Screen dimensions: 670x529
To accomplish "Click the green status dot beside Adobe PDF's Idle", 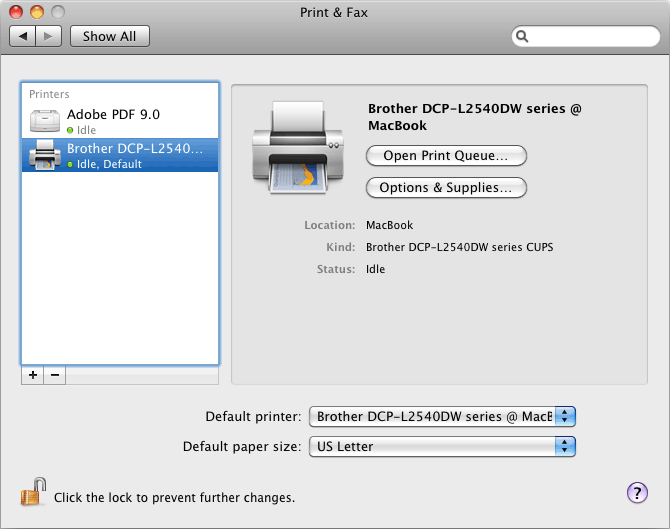I will pyautogui.click(x=70, y=130).
